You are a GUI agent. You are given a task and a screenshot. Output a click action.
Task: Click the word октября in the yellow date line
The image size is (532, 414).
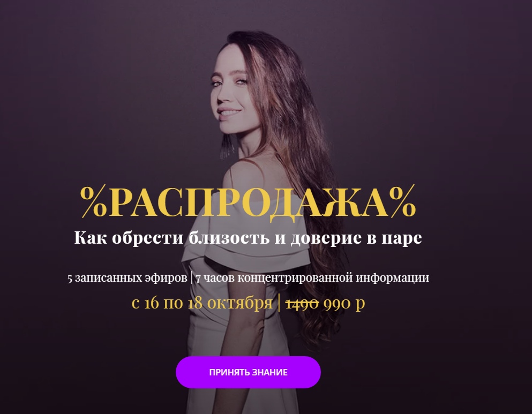tap(240, 303)
